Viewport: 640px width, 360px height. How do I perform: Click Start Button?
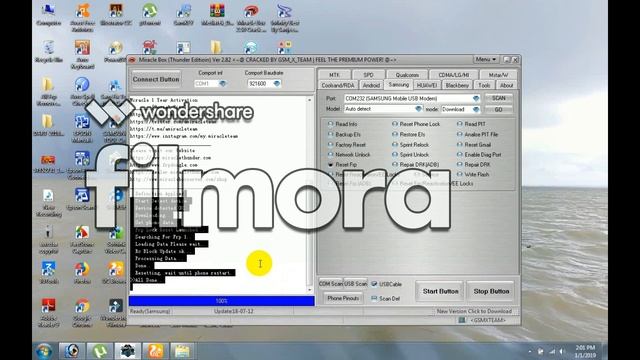click(x=440, y=291)
